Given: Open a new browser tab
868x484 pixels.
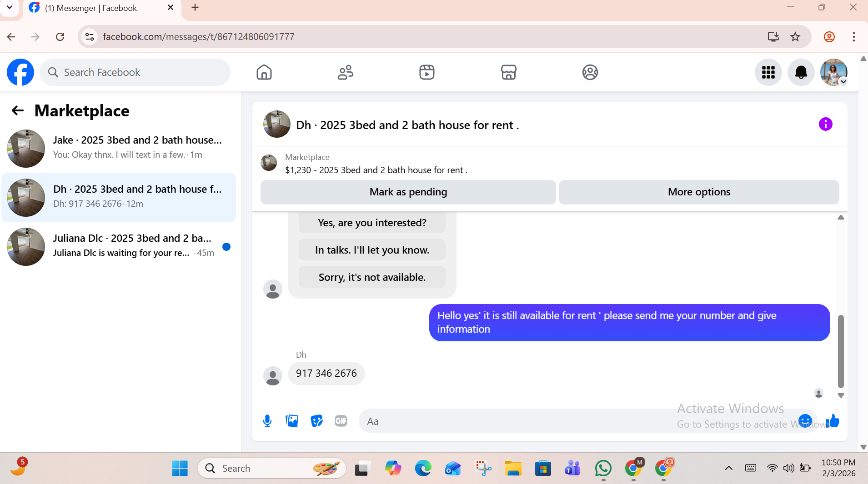Looking at the screenshot, I should (x=195, y=8).
